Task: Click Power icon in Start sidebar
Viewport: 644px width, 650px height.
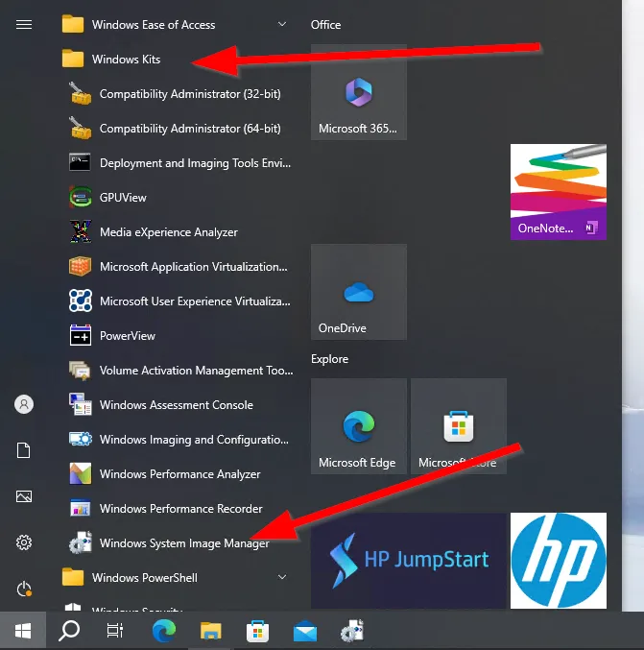Action: pos(24,589)
